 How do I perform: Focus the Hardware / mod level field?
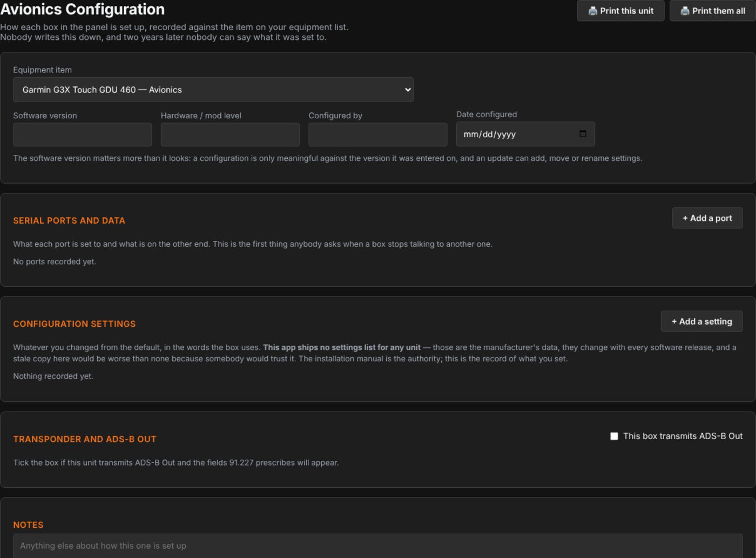tap(230, 135)
